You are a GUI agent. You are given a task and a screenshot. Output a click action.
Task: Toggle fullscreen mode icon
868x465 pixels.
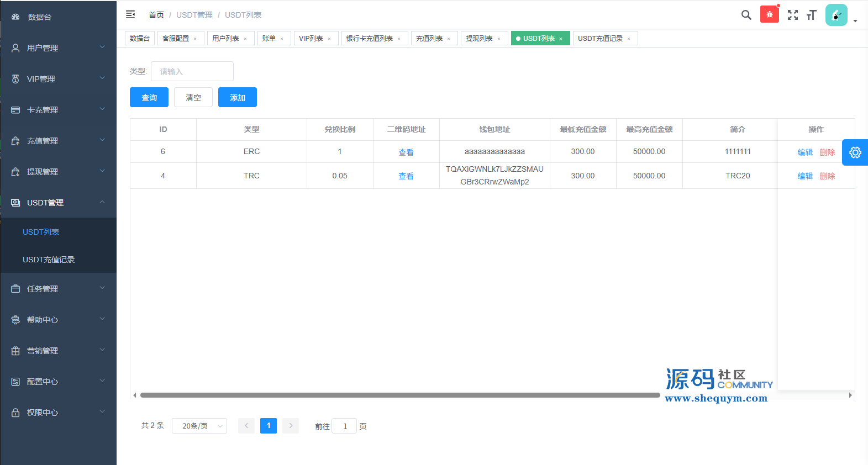click(x=792, y=15)
